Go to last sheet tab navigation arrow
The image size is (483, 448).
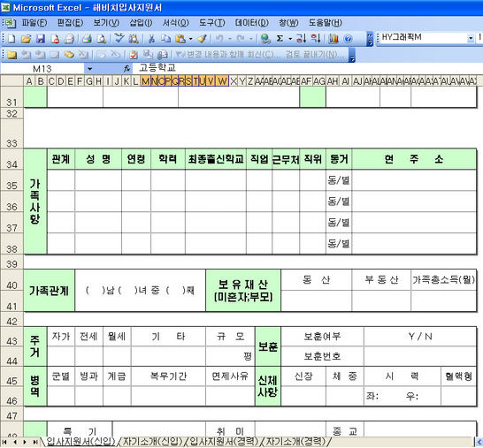click(35, 442)
